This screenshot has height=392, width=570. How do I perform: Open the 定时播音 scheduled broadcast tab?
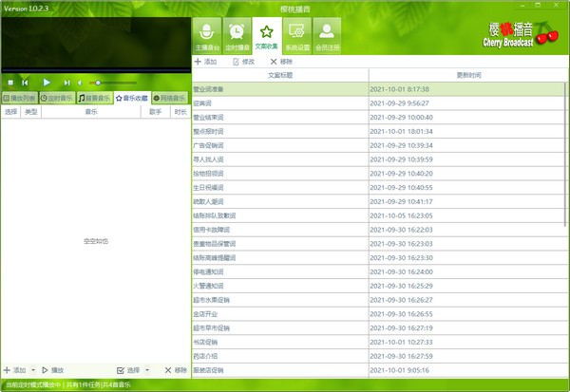click(x=237, y=36)
